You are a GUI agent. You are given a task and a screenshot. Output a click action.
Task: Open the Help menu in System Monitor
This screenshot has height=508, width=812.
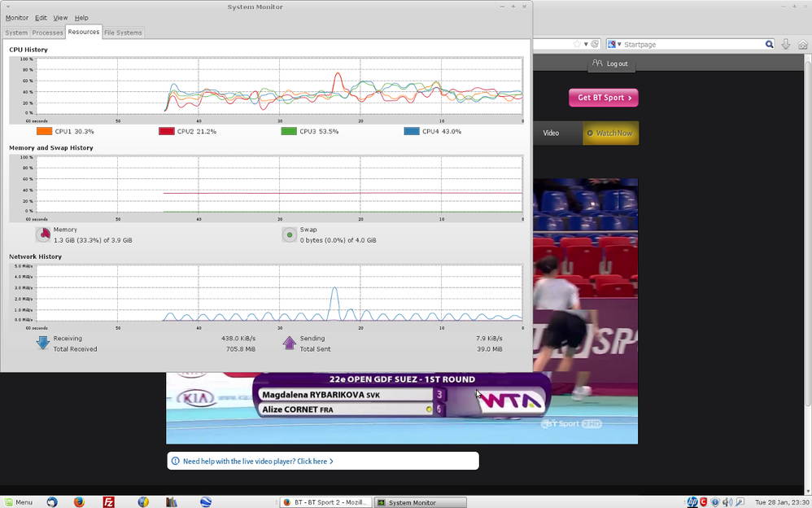[81, 18]
